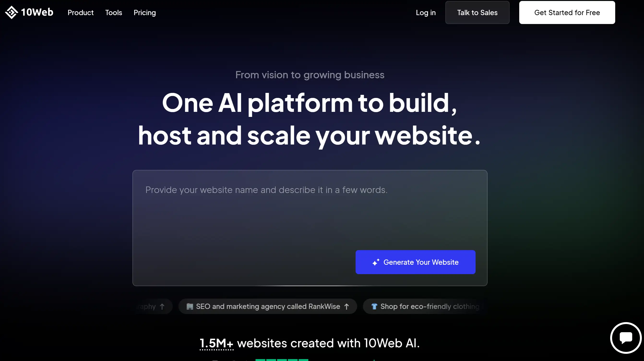Click the RankWise suggestion tag icon
Screen dimensions: 644x361
point(190,307)
